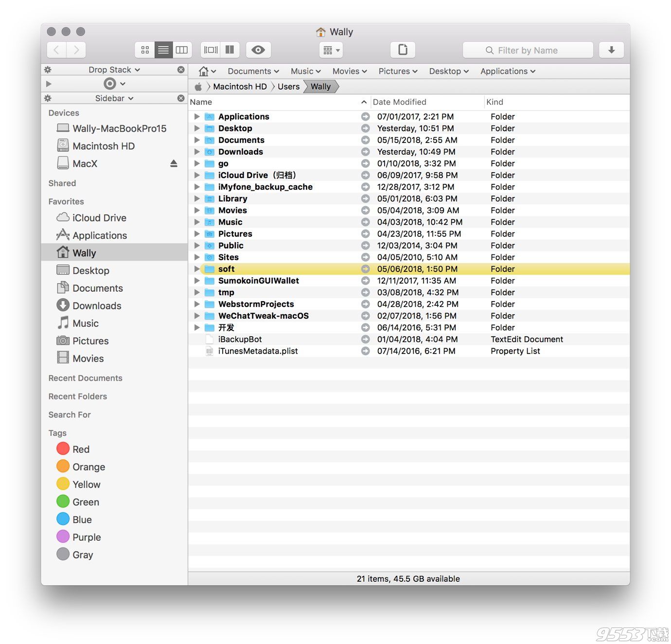The image size is (671, 644).
Task: Click go-to arrow icon for tmp row
Action: pyautogui.click(x=365, y=292)
